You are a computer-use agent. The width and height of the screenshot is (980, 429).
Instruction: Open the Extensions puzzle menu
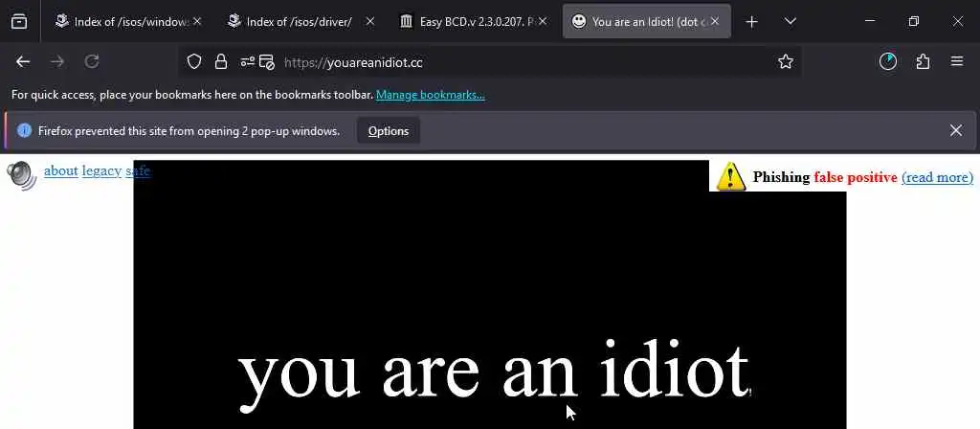click(x=924, y=61)
